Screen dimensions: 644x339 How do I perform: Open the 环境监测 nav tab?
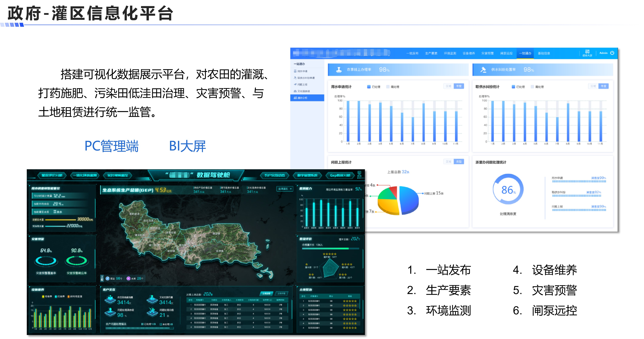click(x=450, y=53)
